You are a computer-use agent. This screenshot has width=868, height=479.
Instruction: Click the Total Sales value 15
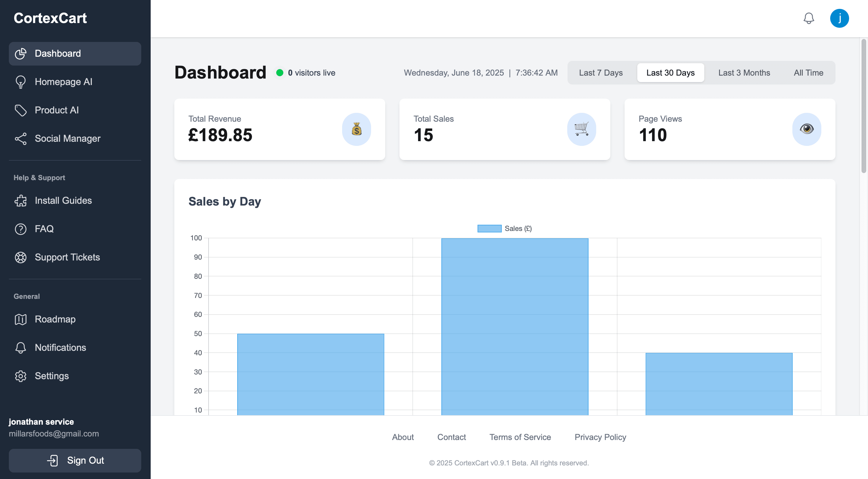[424, 135]
